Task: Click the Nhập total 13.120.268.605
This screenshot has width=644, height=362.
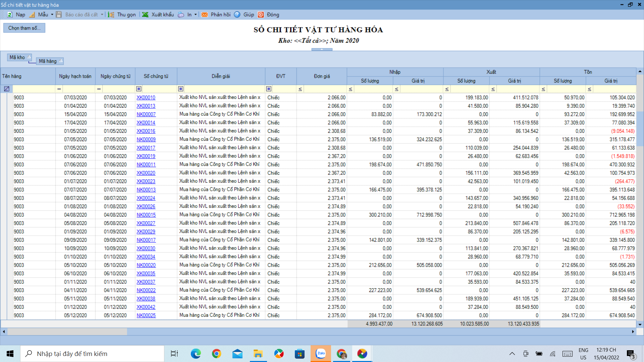Action: [x=427, y=324]
